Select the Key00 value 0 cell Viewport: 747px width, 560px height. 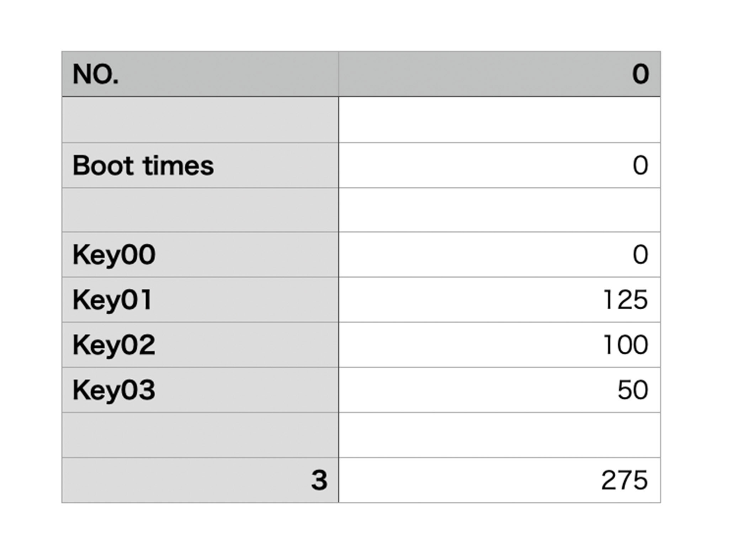(x=499, y=255)
